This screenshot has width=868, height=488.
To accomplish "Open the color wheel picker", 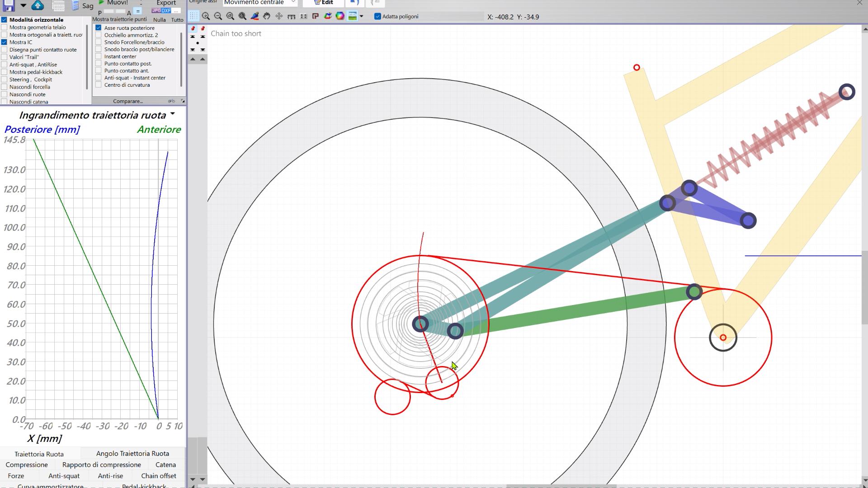I will click(x=340, y=16).
